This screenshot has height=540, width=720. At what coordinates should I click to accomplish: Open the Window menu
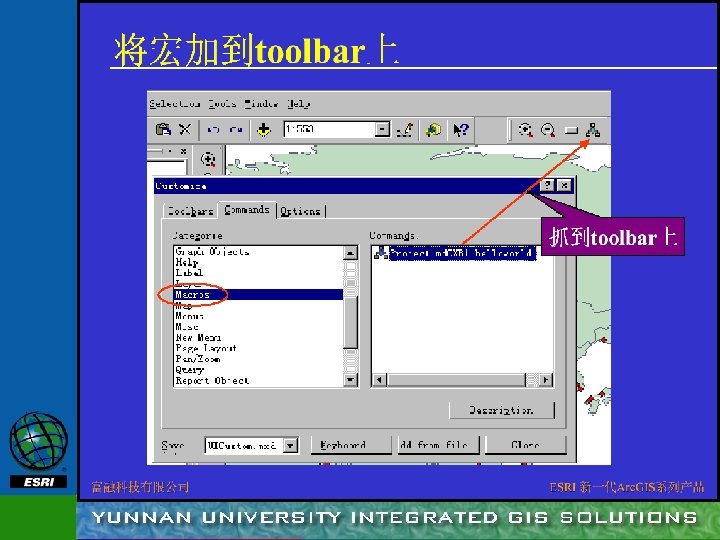pyautogui.click(x=261, y=104)
